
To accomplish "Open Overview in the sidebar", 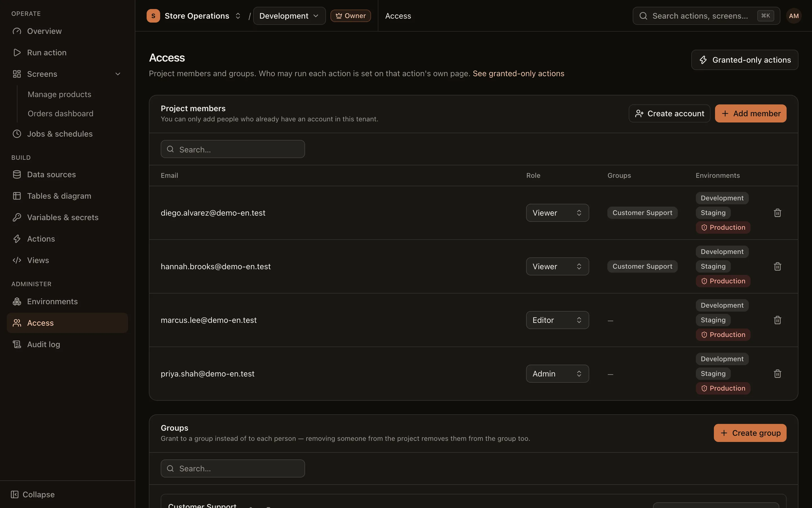I will point(67,31).
